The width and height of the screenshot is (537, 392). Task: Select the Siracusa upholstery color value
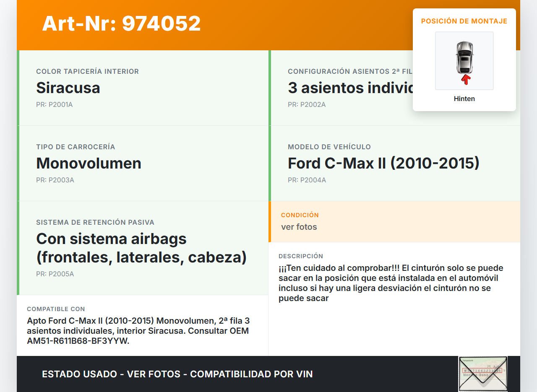pyautogui.click(x=68, y=88)
